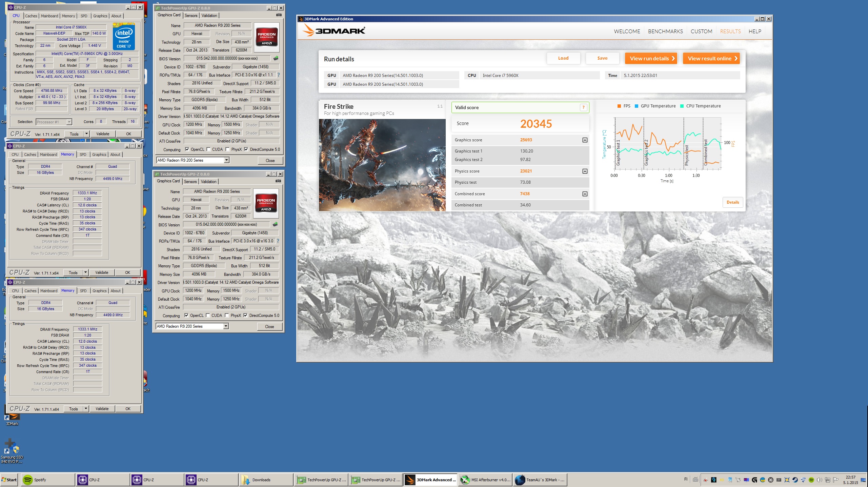Image resolution: width=868 pixels, height=487 pixels.
Task: Open Downloads folder taskbar button
Action: tap(266, 480)
